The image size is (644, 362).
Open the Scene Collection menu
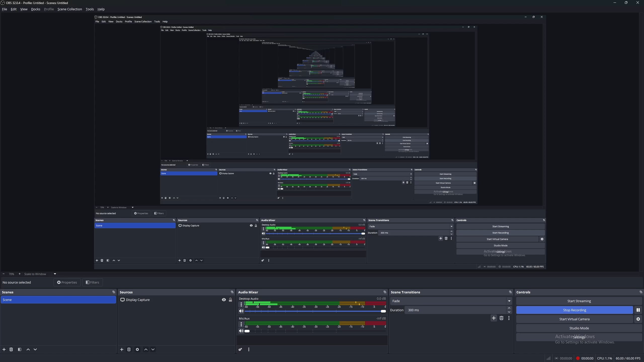[x=70, y=9]
